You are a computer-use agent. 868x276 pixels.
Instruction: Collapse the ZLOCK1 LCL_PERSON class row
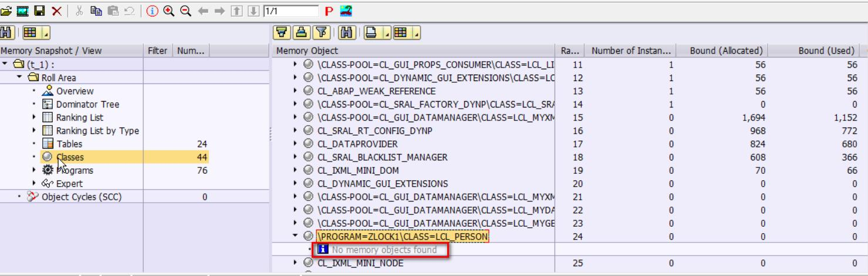296,237
